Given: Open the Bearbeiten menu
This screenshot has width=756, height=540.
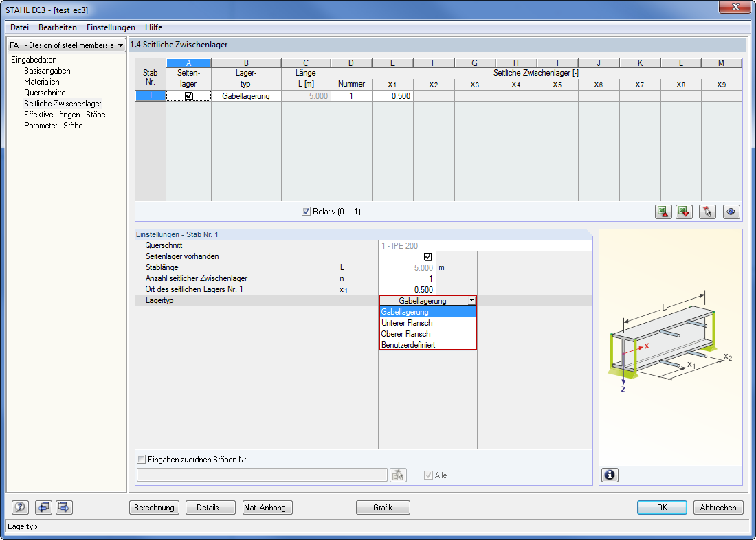Looking at the screenshot, I should click(x=58, y=27).
